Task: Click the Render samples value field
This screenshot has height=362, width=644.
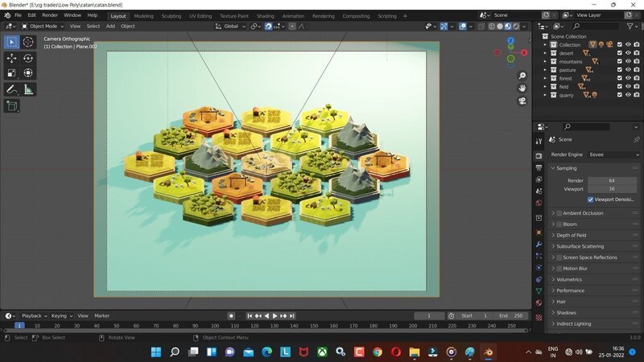Action: point(612,181)
